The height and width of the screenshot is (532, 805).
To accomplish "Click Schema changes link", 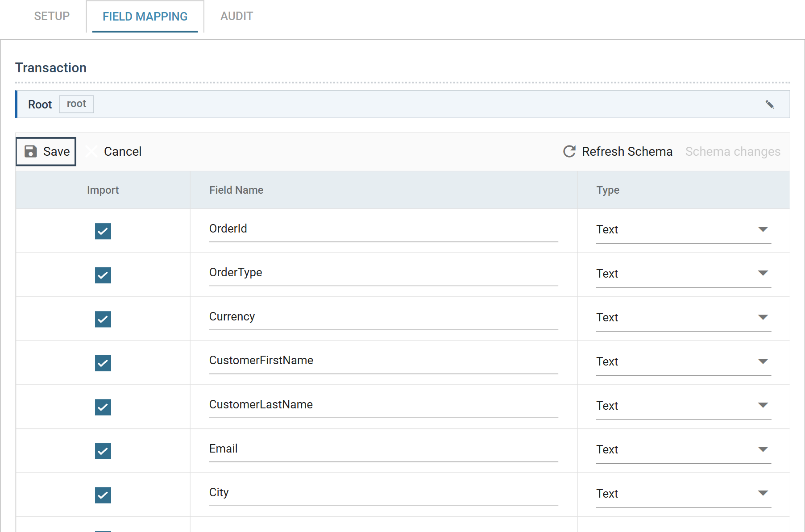I will 733,152.
